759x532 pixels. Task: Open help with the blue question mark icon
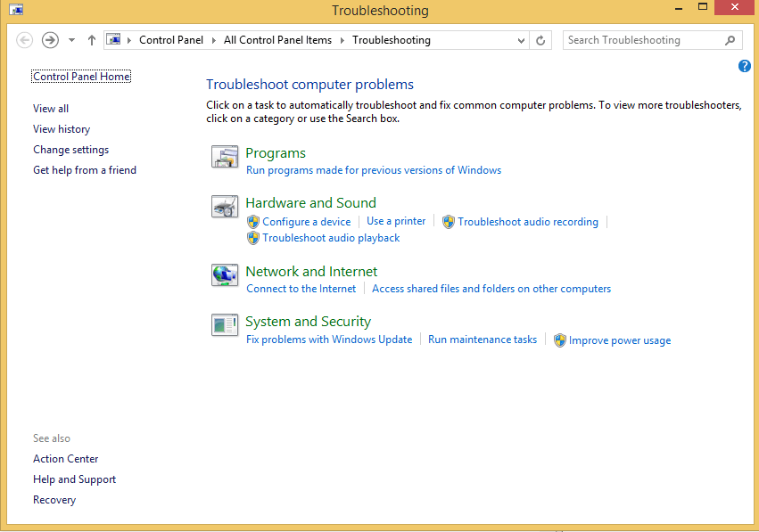pos(745,66)
